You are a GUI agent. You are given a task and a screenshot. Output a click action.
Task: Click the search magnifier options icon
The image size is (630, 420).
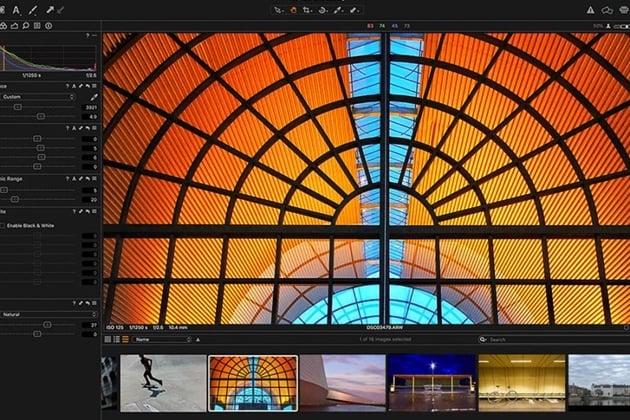coord(483,340)
